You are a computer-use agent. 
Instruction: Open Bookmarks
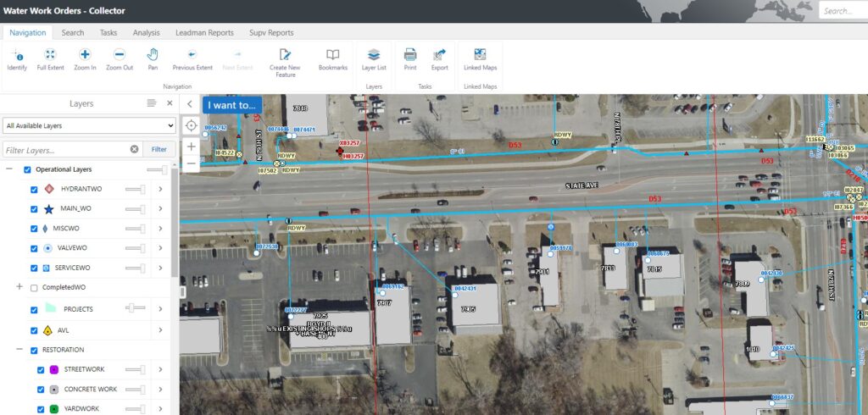332,60
